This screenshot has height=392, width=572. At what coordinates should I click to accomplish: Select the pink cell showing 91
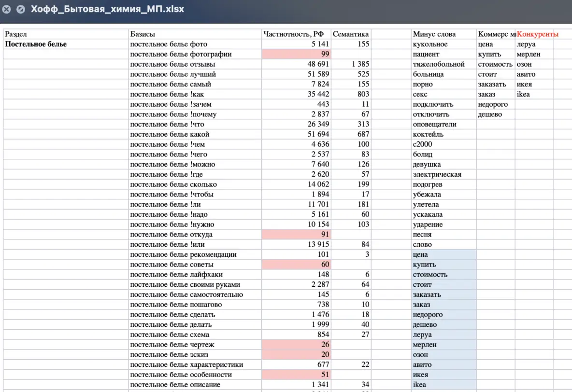[296, 235]
